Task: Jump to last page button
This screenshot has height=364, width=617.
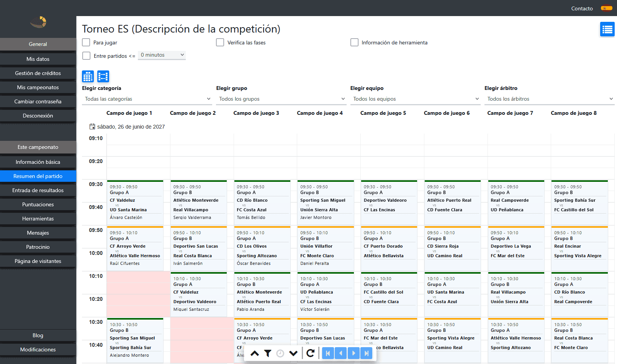Action: pos(367,353)
